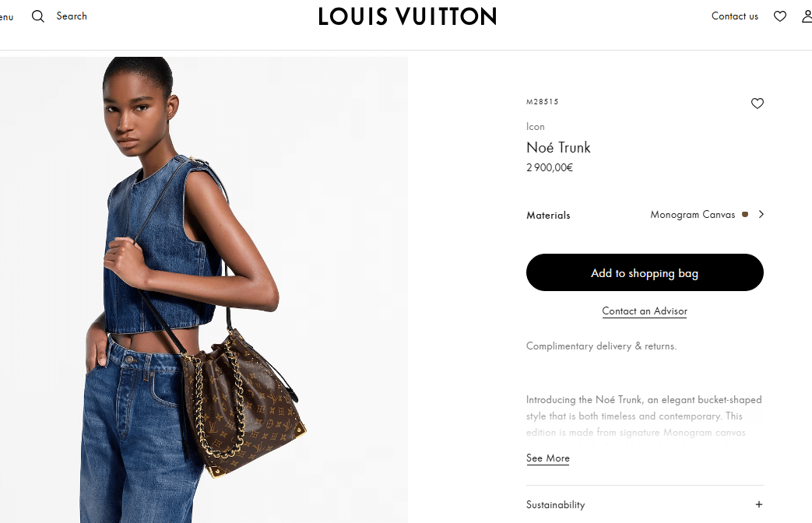812x523 pixels.
Task: Click Add to shopping bag
Action: click(645, 272)
